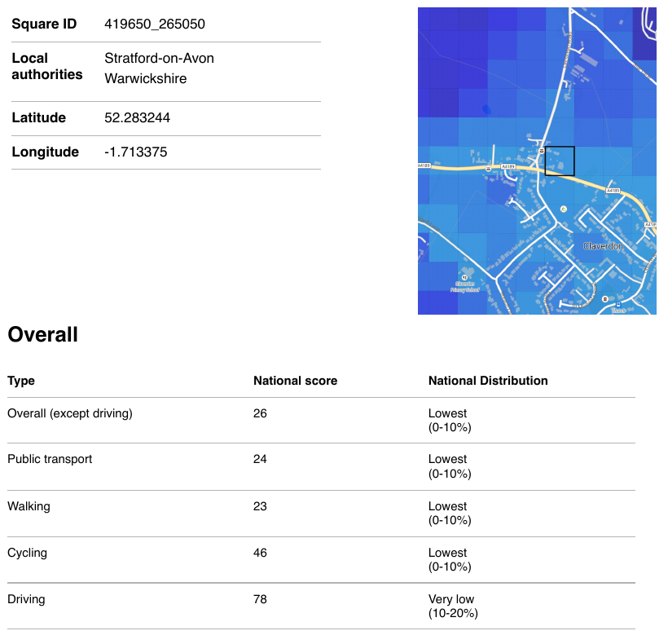Click the blue bus station icon above Church label

(x=618, y=304)
